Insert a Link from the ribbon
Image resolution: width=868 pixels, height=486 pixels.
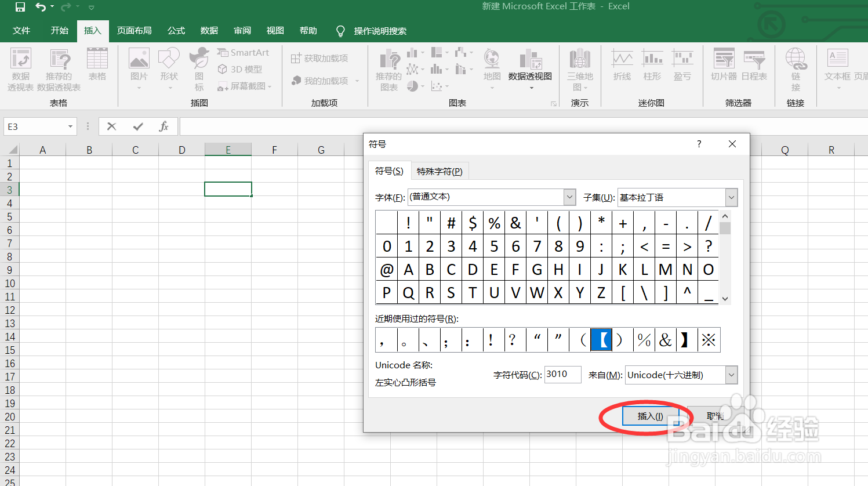click(796, 70)
